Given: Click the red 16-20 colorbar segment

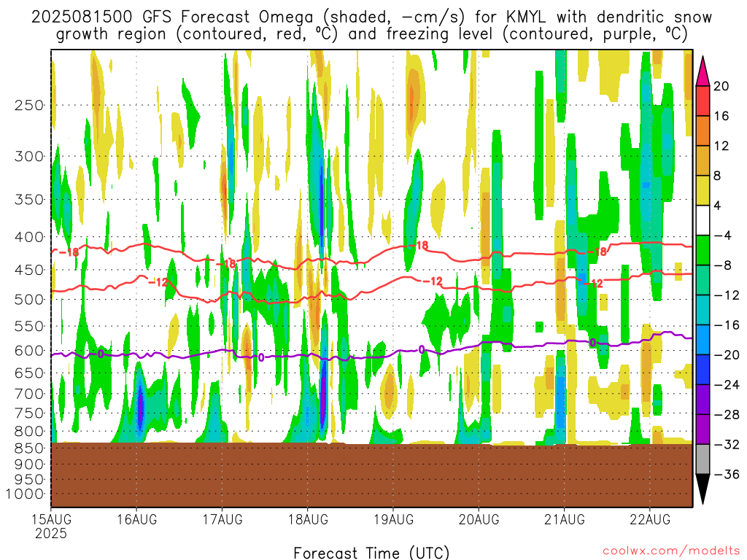Looking at the screenshot, I should [x=703, y=101].
